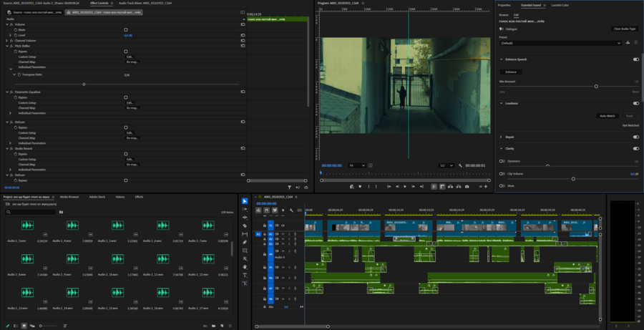The image size is (644, 330).
Task: Open the Program Monitor settings wrench
Action: (x=460, y=165)
